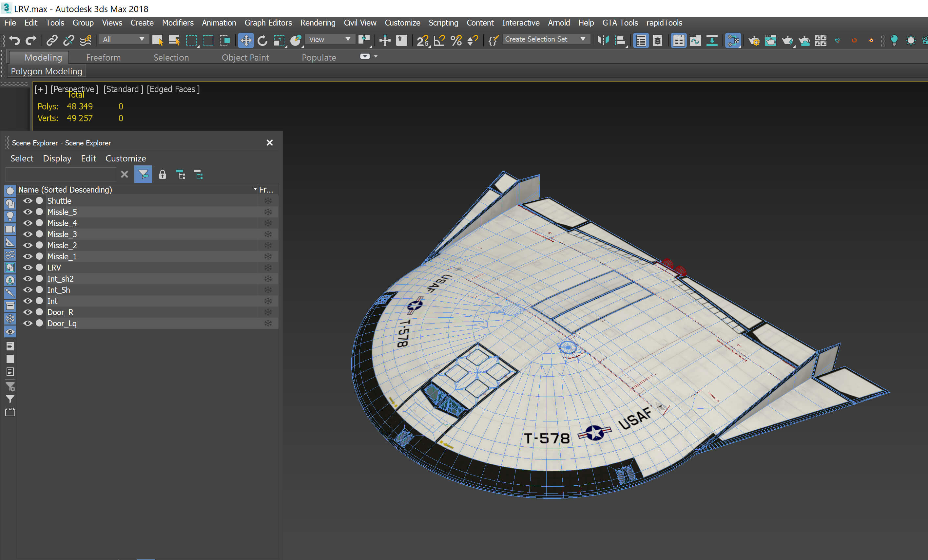
Task: Open Scene Explorer Display menu
Action: click(57, 159)
